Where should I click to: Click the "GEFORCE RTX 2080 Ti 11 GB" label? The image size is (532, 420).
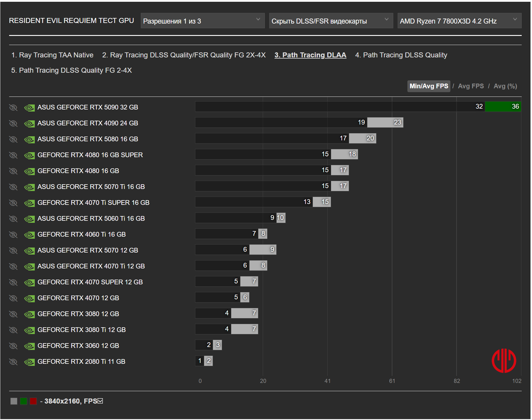pyautogui.click(x=81, y=362)
